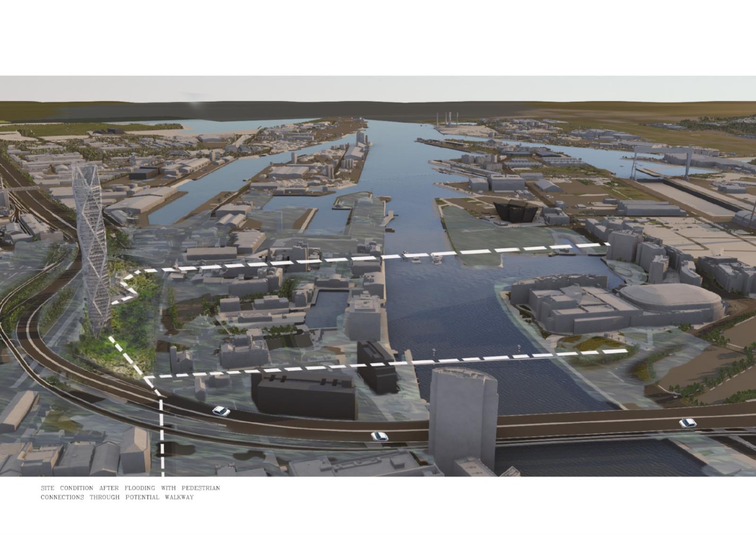
Task: Click the middle white car on the highway
Action: coord(379,436)
